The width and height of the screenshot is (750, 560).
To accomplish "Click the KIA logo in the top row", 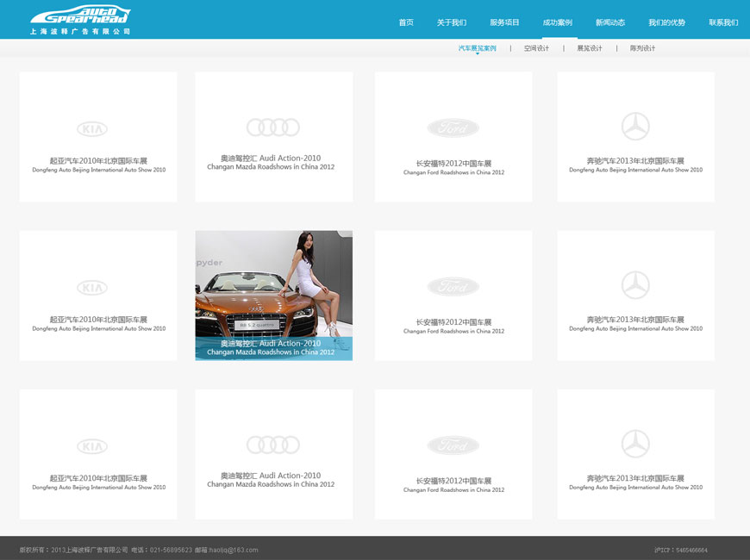I will (92, 129).
